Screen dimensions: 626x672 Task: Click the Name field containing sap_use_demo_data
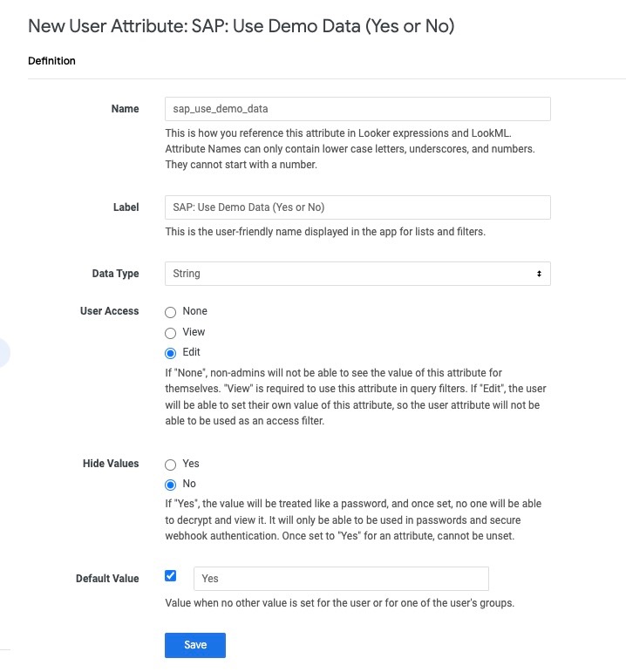tap(357, 109)
